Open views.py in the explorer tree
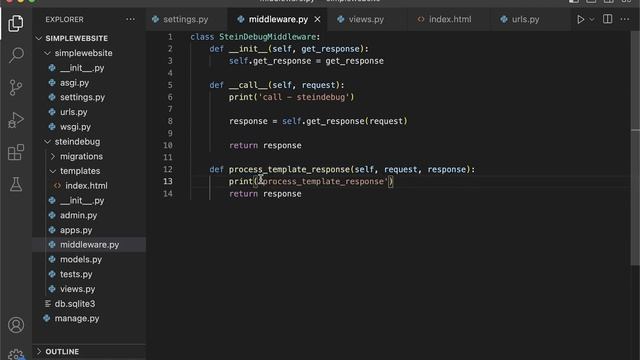640x360 pixels. coord(78,289)
